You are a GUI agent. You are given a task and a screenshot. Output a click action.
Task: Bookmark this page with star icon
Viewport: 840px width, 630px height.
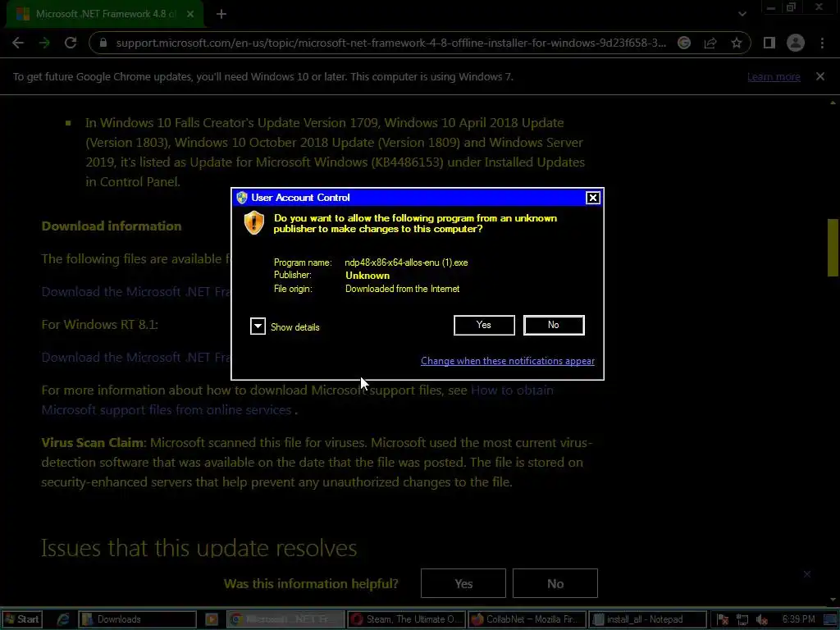click(x=737, y=43)
